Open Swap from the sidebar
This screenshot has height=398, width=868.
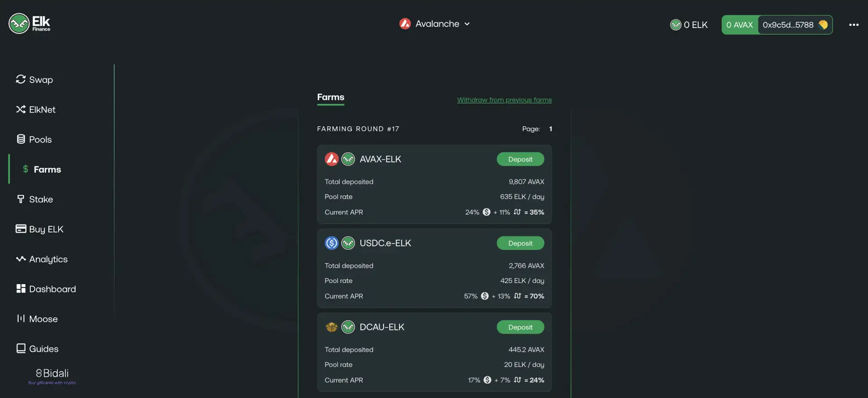[x=35, y=80]
